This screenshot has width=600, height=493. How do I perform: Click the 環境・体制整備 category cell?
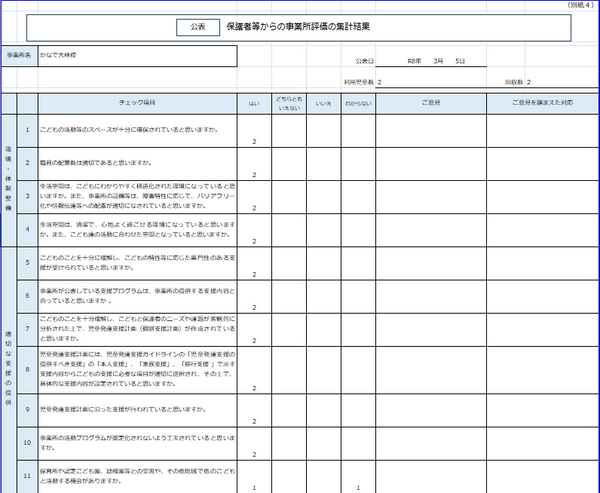pyautogui.click(x=8, y=180)
